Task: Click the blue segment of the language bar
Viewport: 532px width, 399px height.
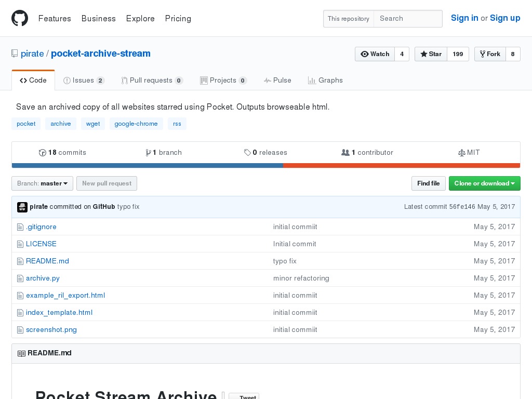Action: [x=148, y=166]
